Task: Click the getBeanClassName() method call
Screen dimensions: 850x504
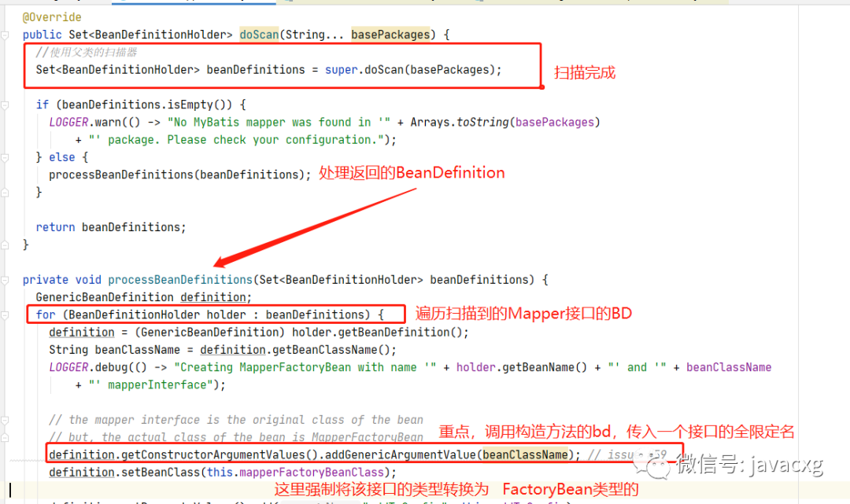Action: click(x=331, y=350)
